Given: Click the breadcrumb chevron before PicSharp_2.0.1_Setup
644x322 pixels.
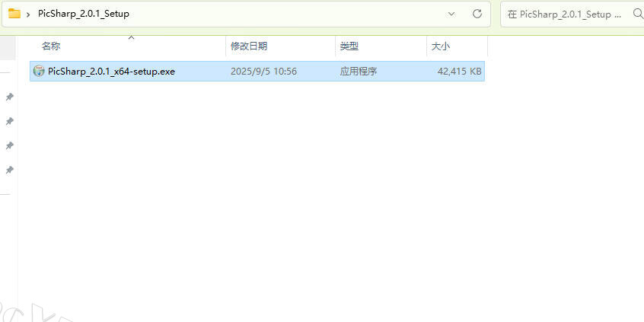Looking at the screenshot, I should 28,14.
